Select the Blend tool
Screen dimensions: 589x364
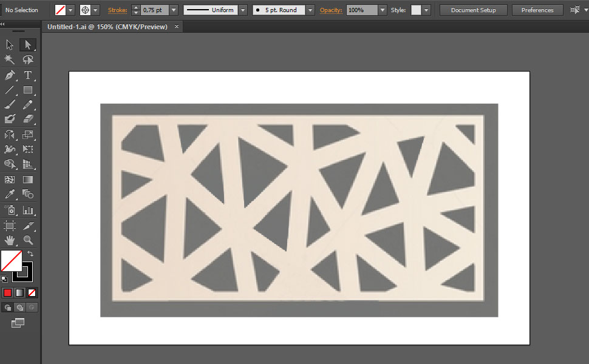(28, 194)
